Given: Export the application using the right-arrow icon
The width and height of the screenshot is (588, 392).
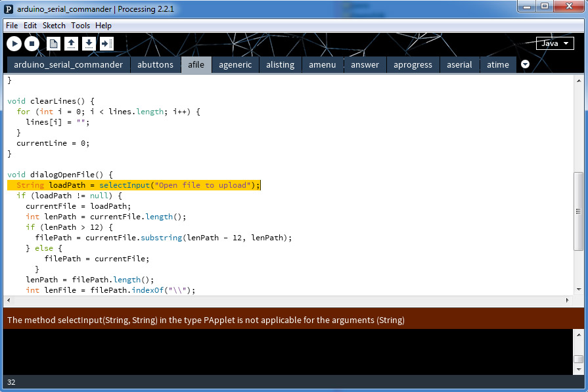Looking at the screenshot, I should coord(106,44).
